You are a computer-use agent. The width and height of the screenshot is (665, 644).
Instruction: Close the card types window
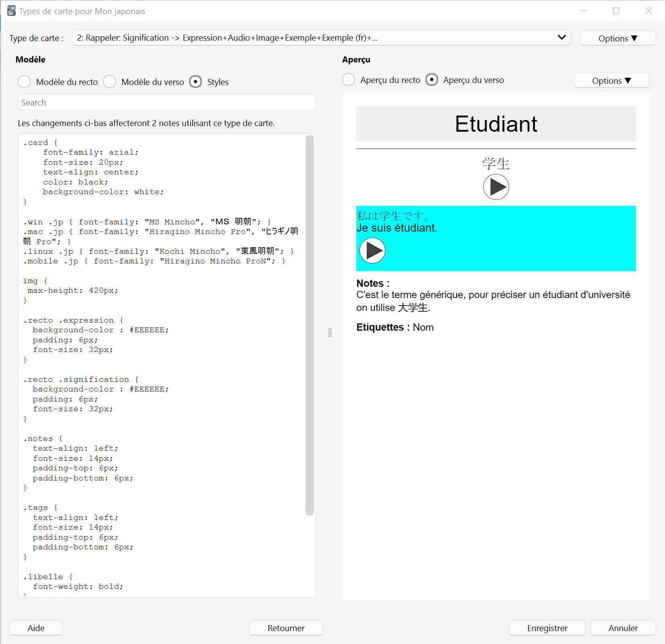pyautogui.click(x=648, y=11)
